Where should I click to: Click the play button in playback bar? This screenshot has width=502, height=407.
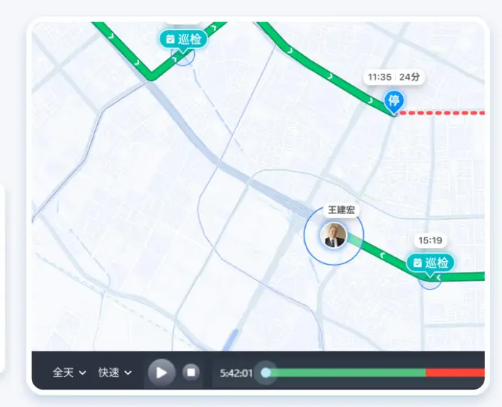pos(162,373)
